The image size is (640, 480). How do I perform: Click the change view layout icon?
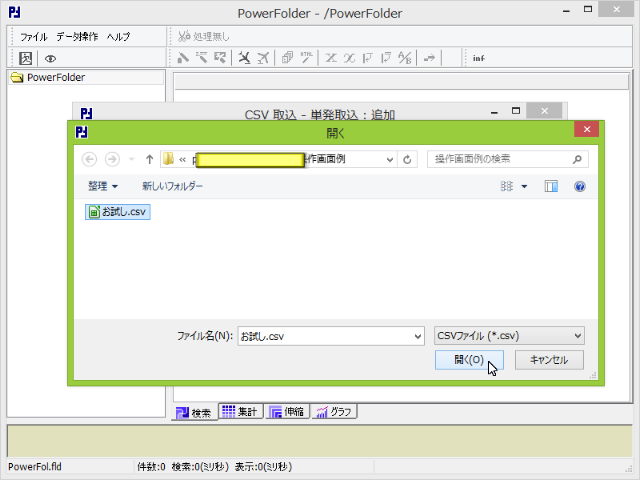tap(507, 187)
